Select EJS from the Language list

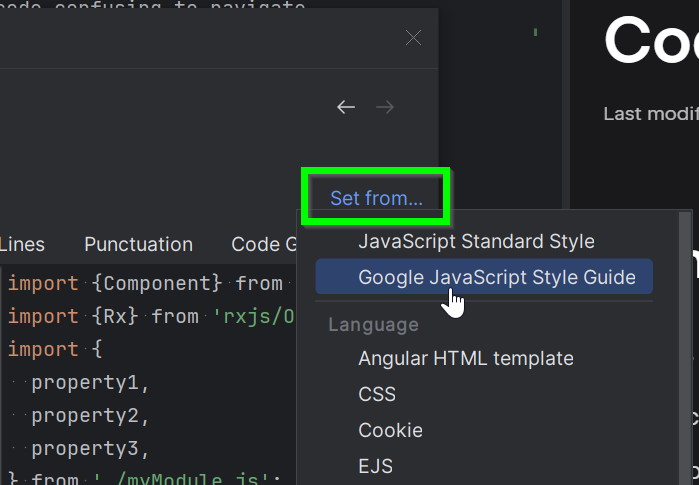click(x=375, y=466)
